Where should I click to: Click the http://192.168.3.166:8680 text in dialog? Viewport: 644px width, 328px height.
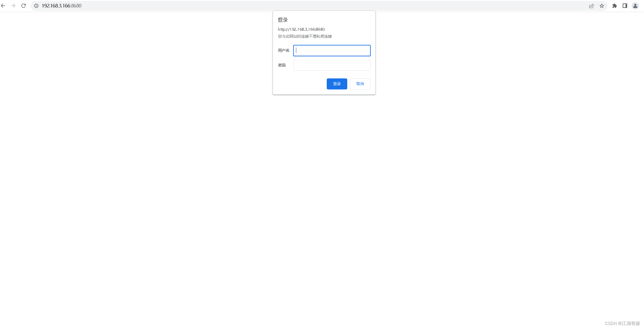tap(301, 29)
